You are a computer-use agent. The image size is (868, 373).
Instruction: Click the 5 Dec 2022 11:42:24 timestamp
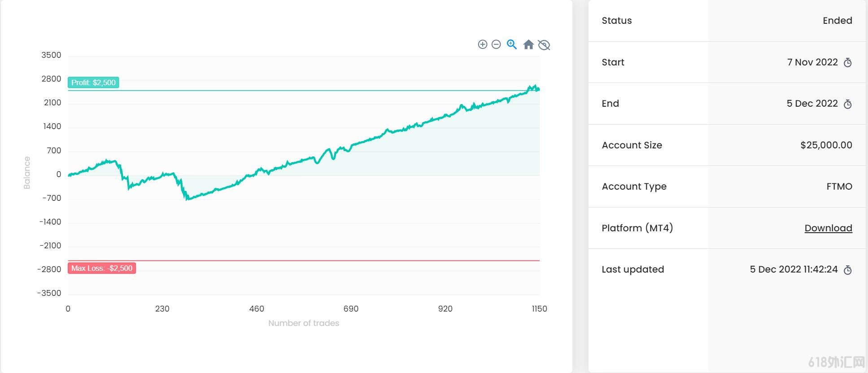[794, 269]
